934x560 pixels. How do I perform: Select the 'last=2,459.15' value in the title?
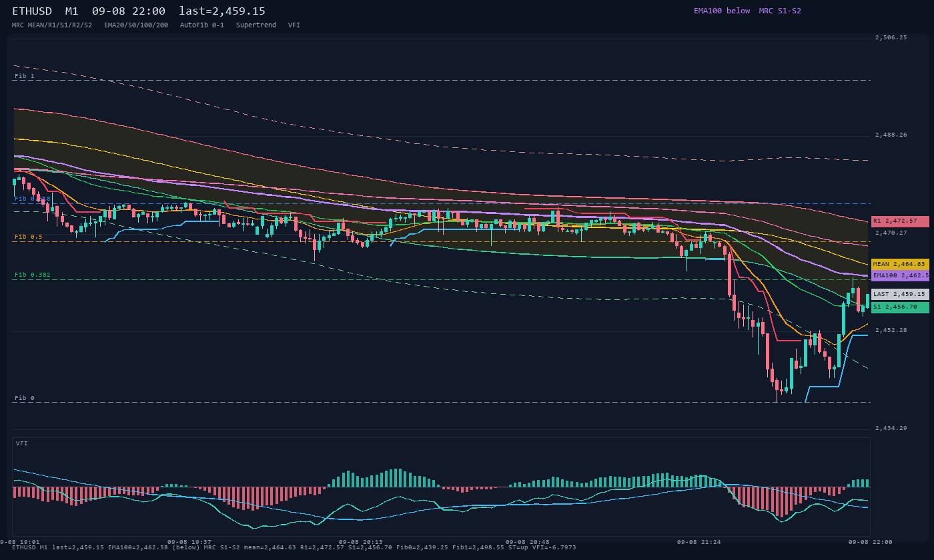coord(222,11)
